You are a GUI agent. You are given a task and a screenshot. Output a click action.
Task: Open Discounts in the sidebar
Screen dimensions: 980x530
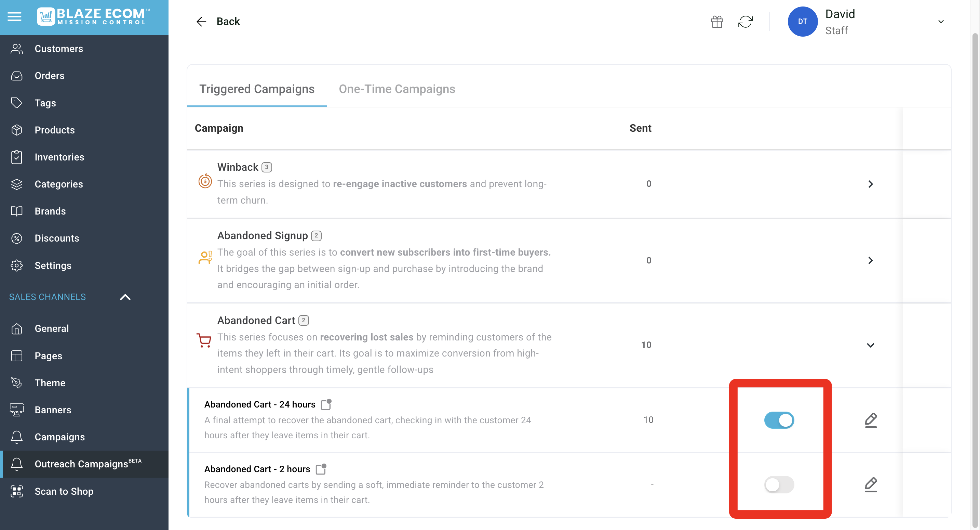(57, 238)
